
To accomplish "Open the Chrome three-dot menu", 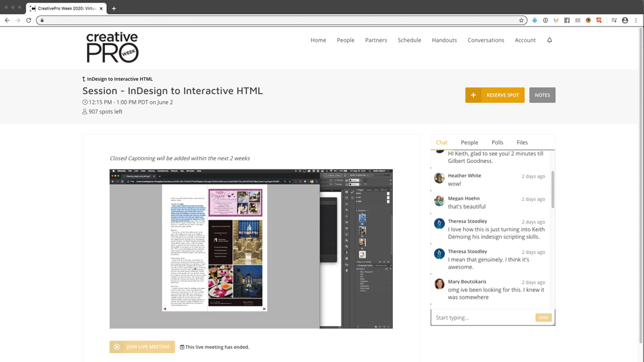I will coord(636,20).
